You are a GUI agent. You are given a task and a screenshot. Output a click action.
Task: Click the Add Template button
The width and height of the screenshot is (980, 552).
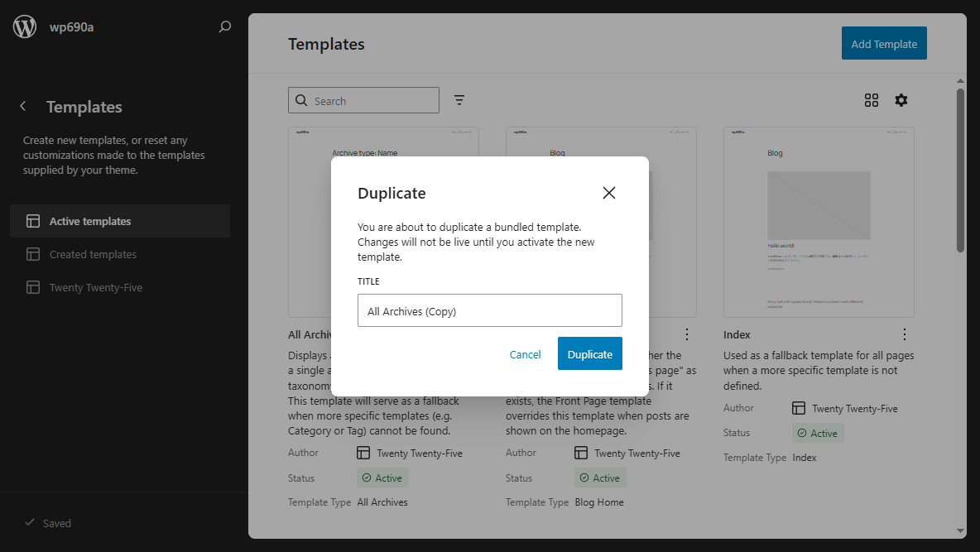pyautogui.click(x=883, y=44)
